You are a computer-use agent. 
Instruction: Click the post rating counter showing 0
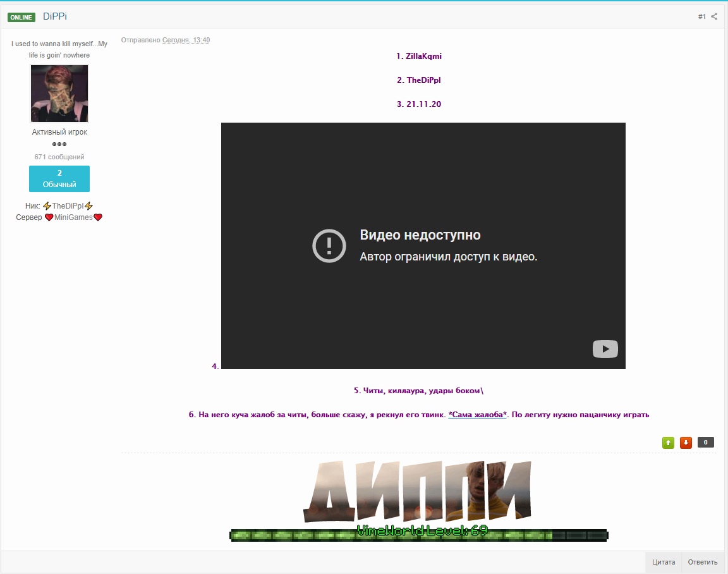pyautogui.click(x=706, y=443)
